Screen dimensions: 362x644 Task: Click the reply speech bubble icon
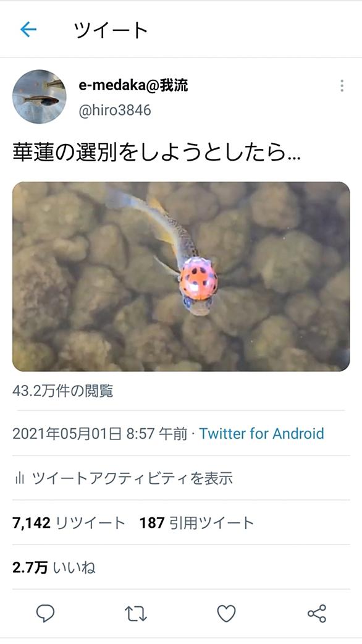(45, 614)
